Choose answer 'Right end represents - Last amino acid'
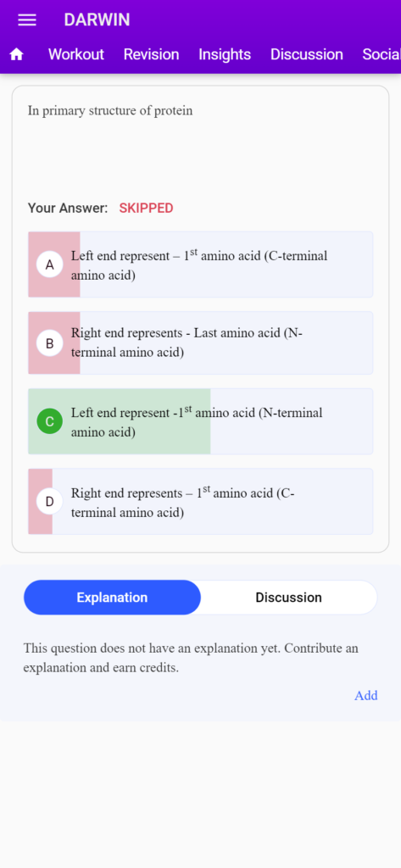This screenshot has height=868, width=401. 200,343
